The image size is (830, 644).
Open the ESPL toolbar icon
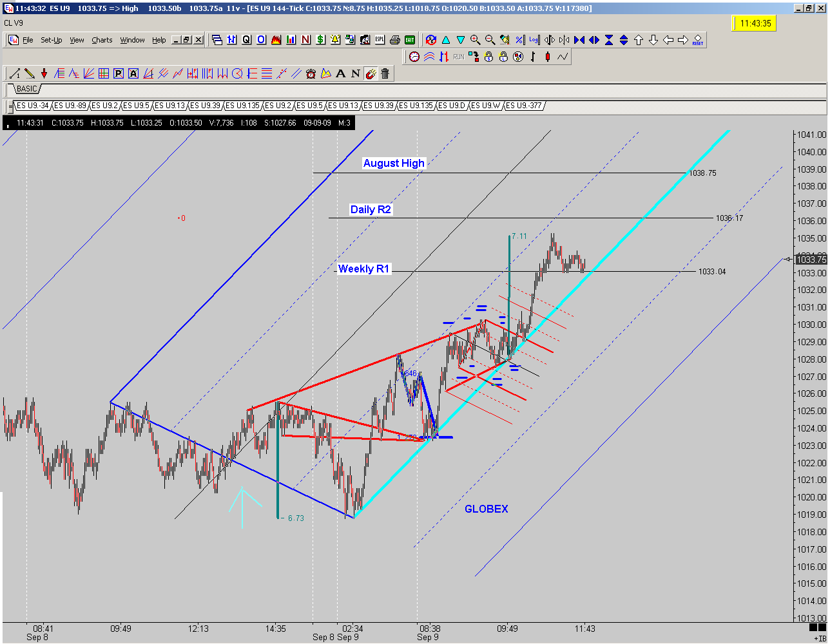tap(380, 40)
